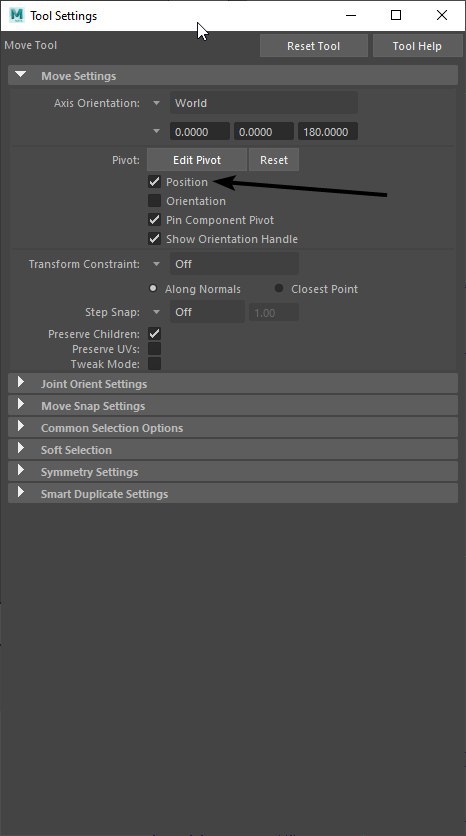Viewport: 466px width, 836px height.
Task: Click the 180.0000 axis value field
Action: click(x=328, y=132)
